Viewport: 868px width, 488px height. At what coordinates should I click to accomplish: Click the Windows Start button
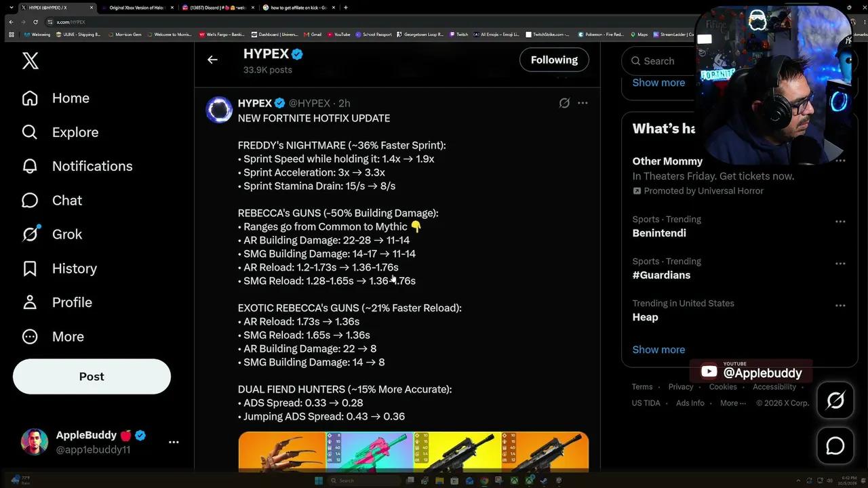[x=317, y=481]
